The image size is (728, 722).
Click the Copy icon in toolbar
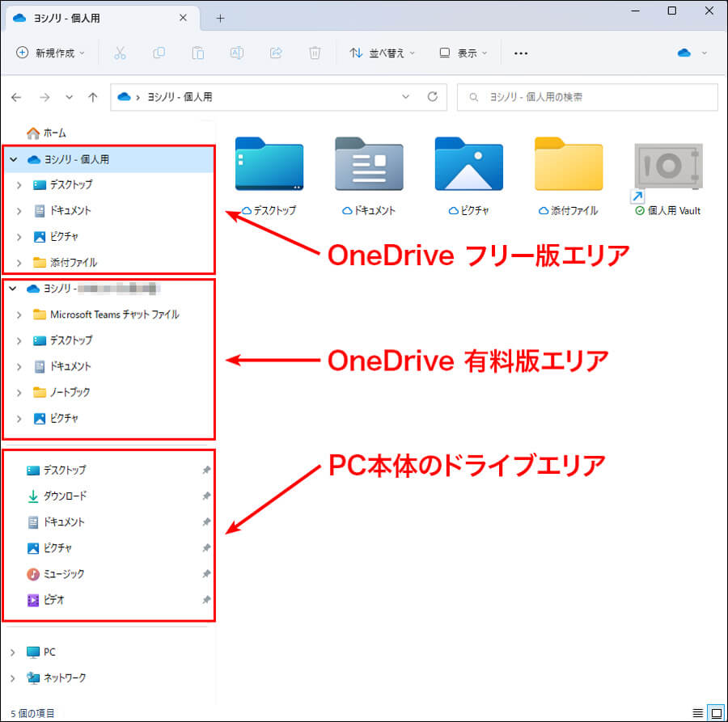pyautogui.click(x=159, y=53)
